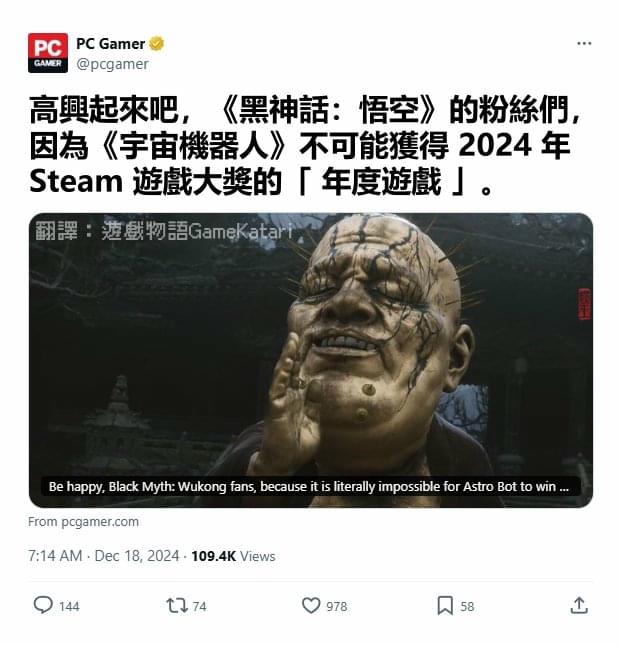Screen dimensions: 620x645
Task: Click the 58 bookmarks count
Action: click(467, 606)
